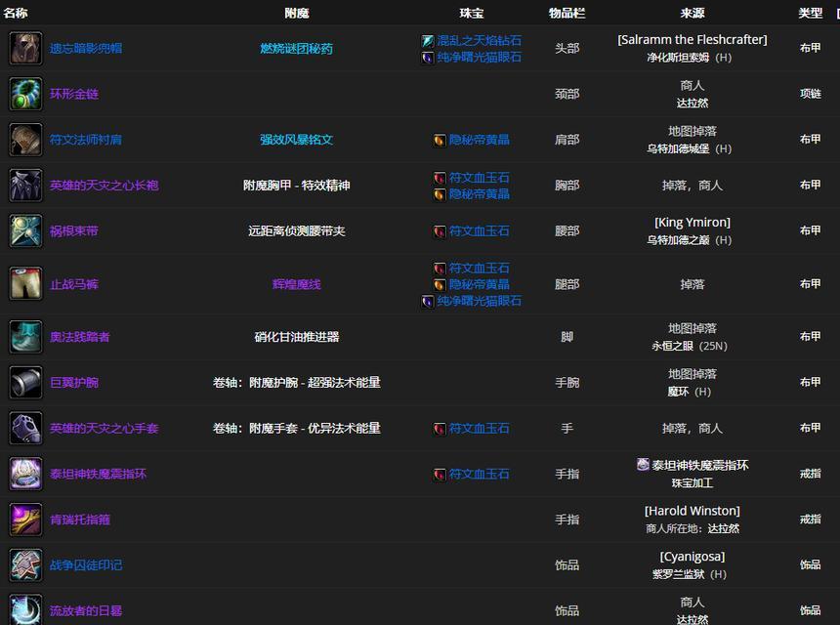Open the 燃烧谜团秘药 enchant link

[296, 49]
